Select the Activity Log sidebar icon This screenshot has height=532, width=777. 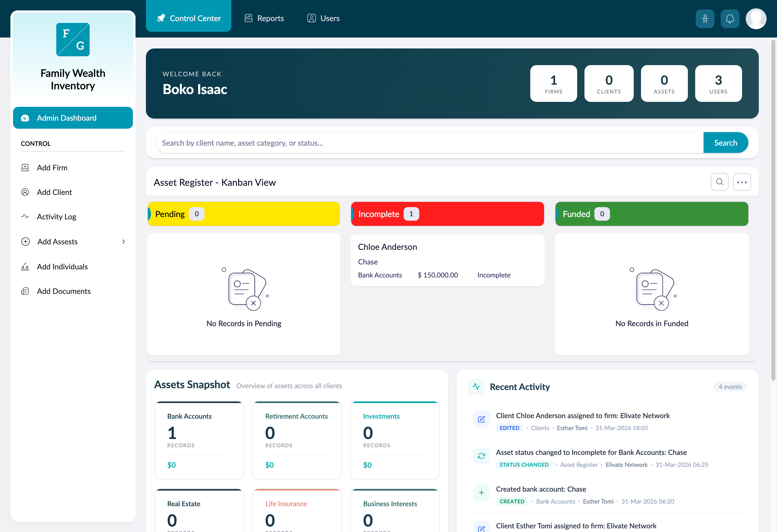pyautogui.click(x=25, y=216)
